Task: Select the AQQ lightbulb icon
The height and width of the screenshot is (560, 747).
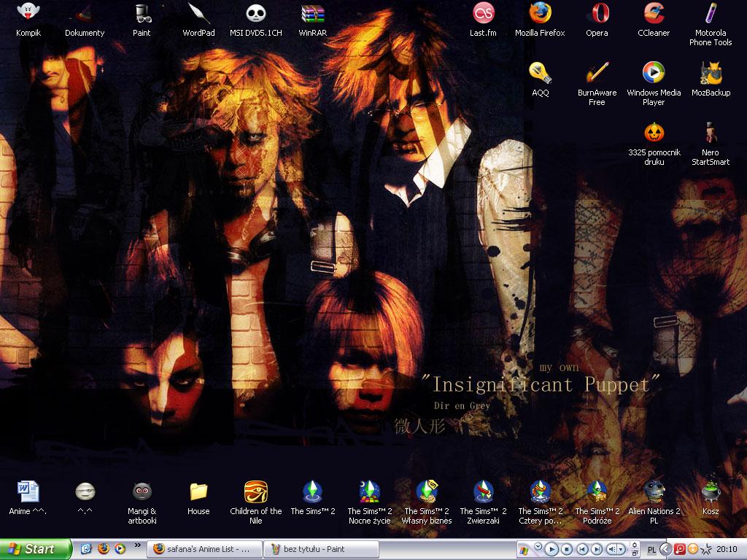Action: tap(541, 79)
